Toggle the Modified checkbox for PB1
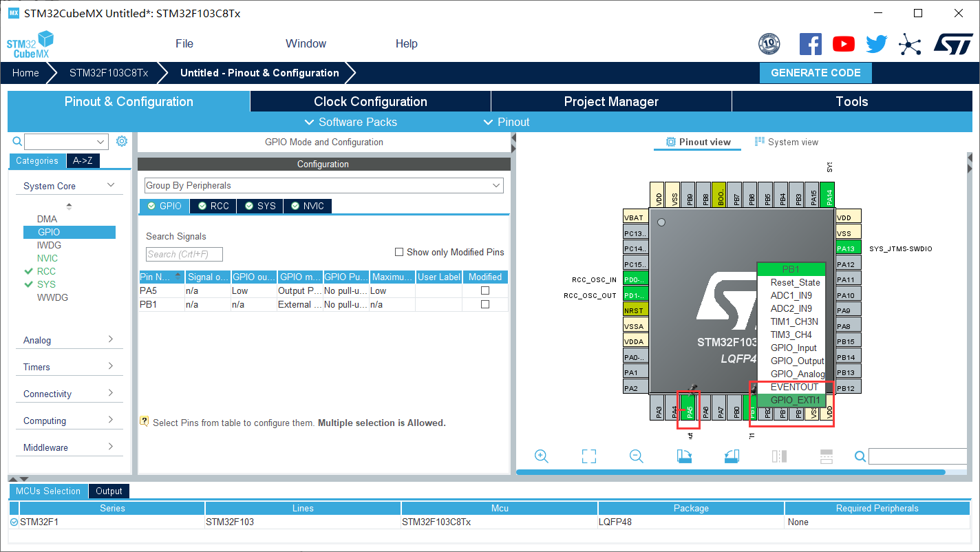The image size is (980, 552). [x=485, y=304]
